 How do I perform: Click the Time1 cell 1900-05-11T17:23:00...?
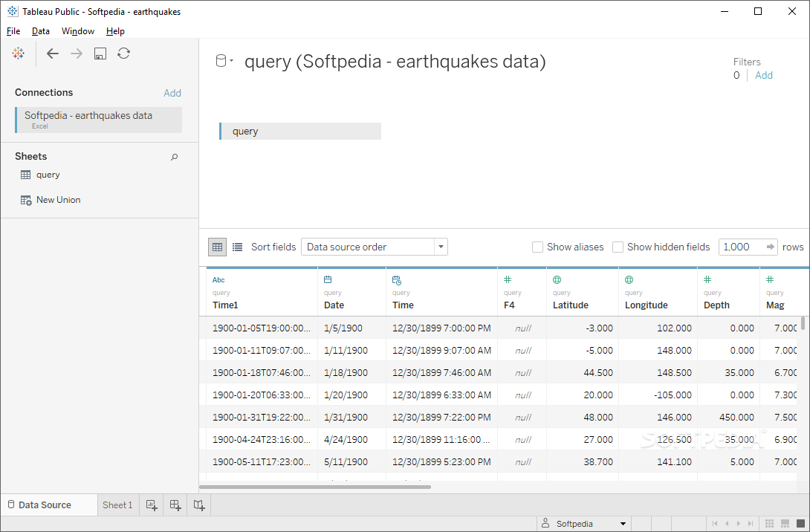(262, 461)
